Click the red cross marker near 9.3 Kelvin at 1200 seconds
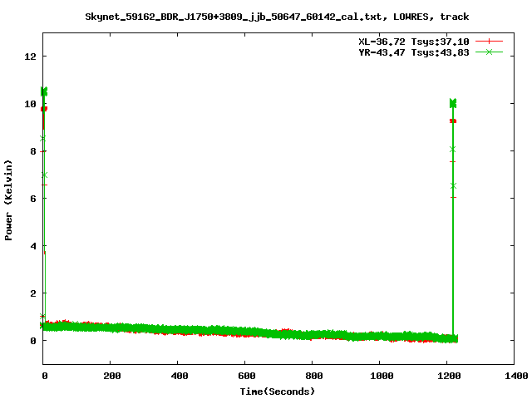532x399 pixels. click(453, 121)
